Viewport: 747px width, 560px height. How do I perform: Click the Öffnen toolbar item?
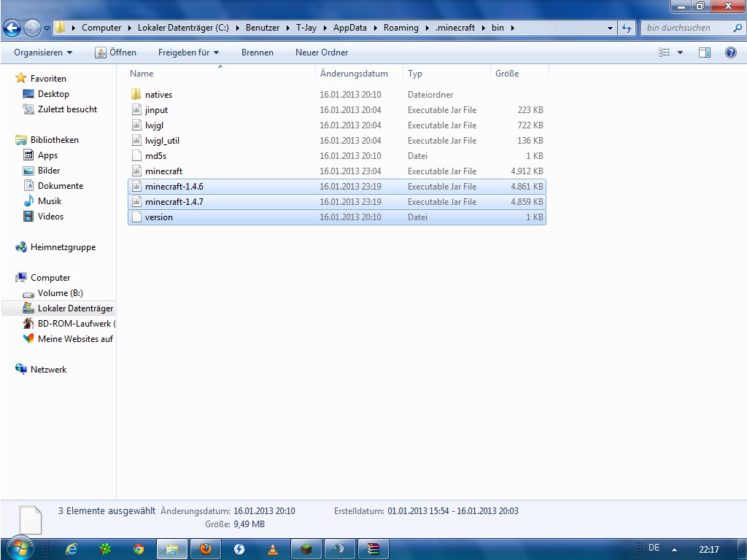pos(116,52)
